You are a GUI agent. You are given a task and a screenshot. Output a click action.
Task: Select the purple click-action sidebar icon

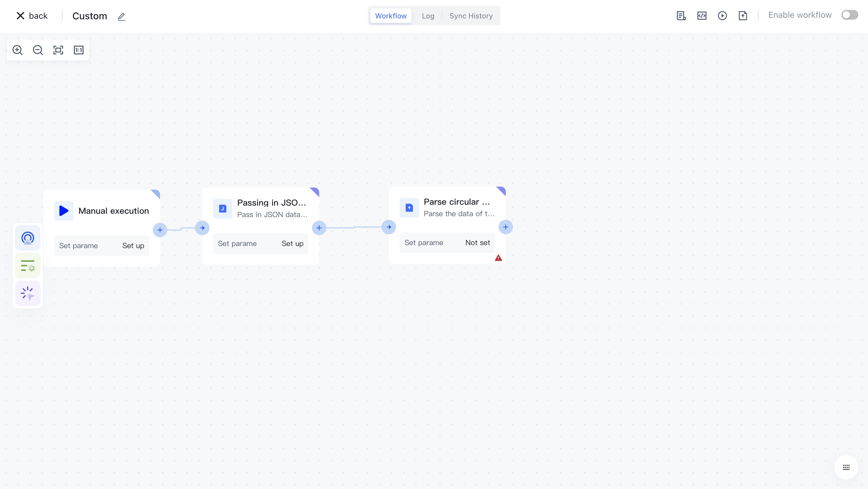click(28, 293)
